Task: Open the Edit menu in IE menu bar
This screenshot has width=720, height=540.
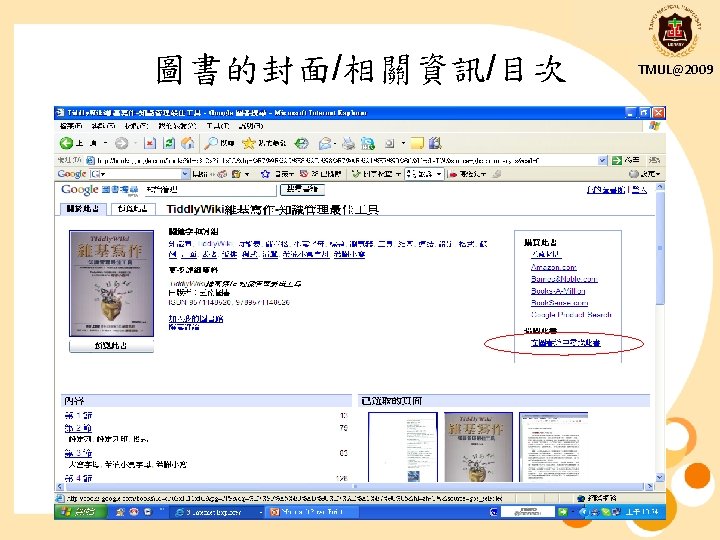Action: 103,125
